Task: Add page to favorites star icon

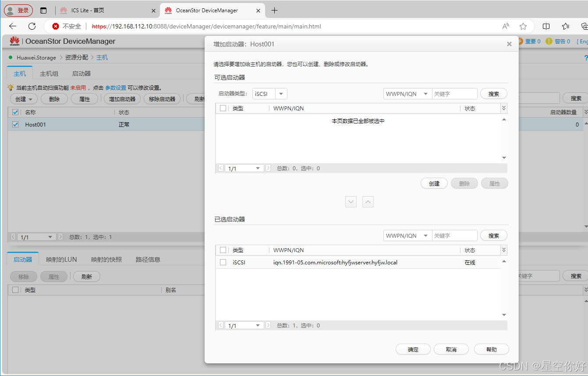Action: click(x=523, y=26)
